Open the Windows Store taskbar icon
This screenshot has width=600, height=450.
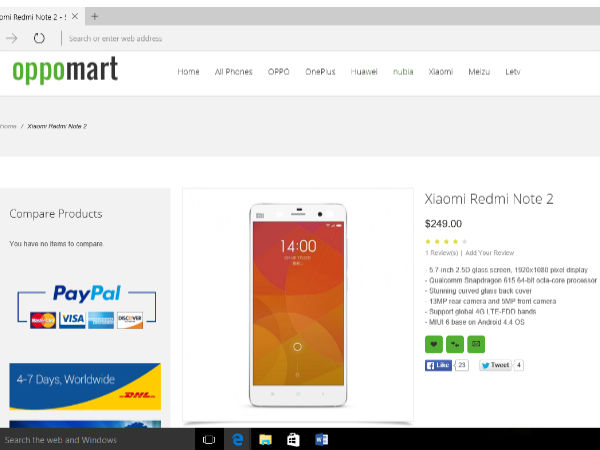(293, 440)
